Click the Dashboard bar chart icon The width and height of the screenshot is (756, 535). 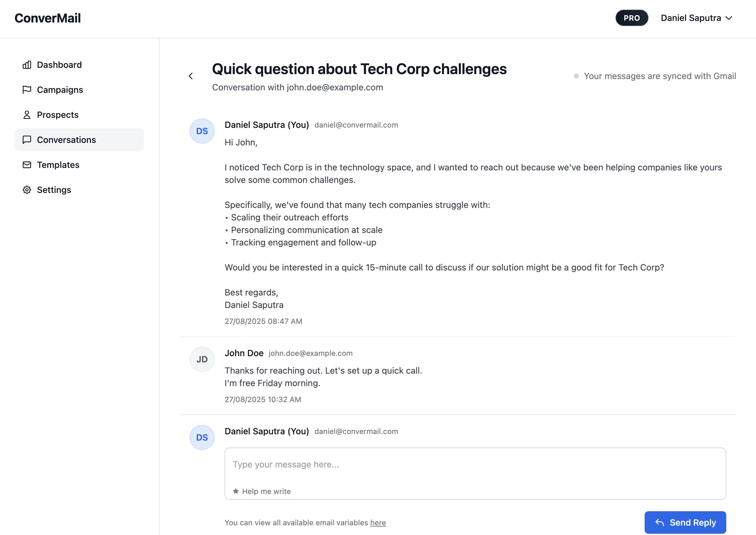(27, 65)
